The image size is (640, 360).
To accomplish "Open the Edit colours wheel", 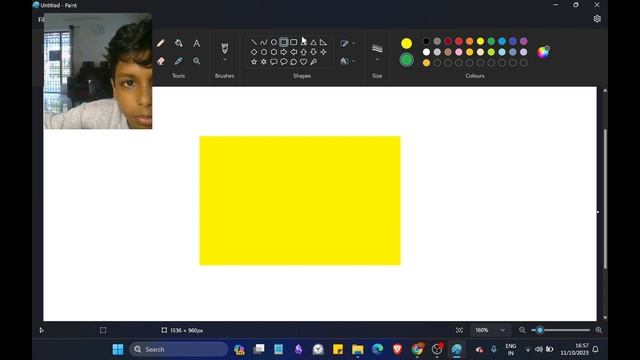I will [x=543, y=52].
